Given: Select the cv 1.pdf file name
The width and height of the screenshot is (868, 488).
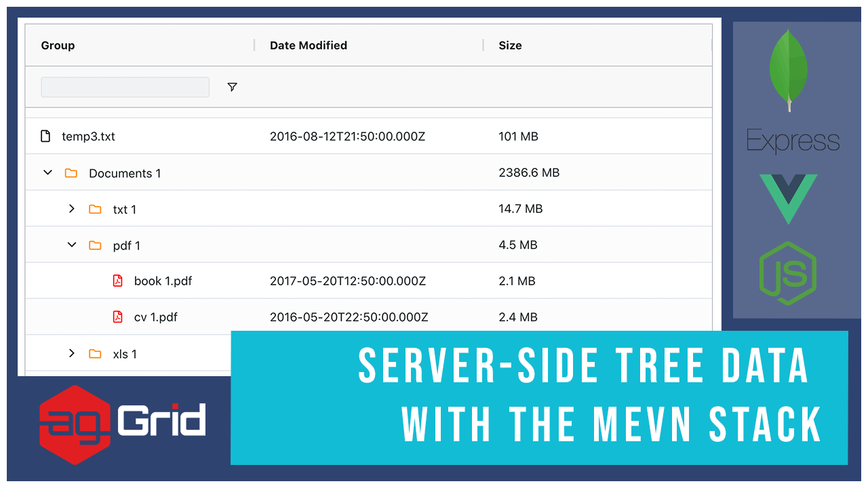Looking at the screenshot, I should 156,317.
